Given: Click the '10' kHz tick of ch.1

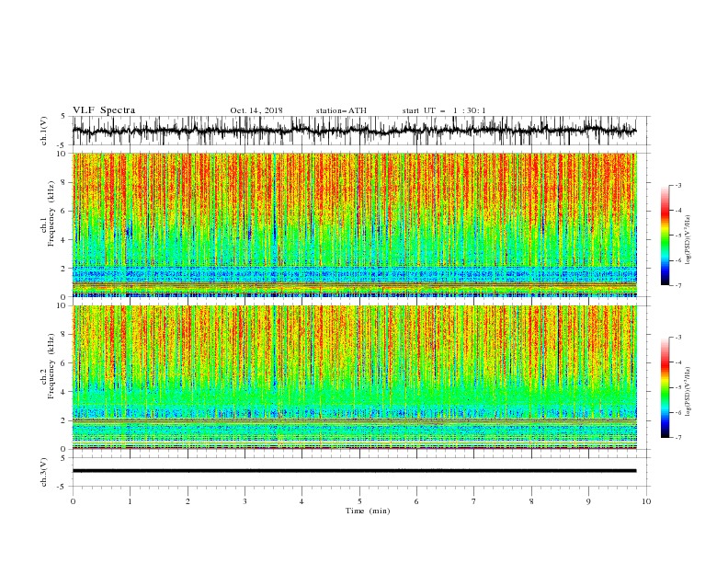Looking at the screenshot, I should tap(63, 154).
